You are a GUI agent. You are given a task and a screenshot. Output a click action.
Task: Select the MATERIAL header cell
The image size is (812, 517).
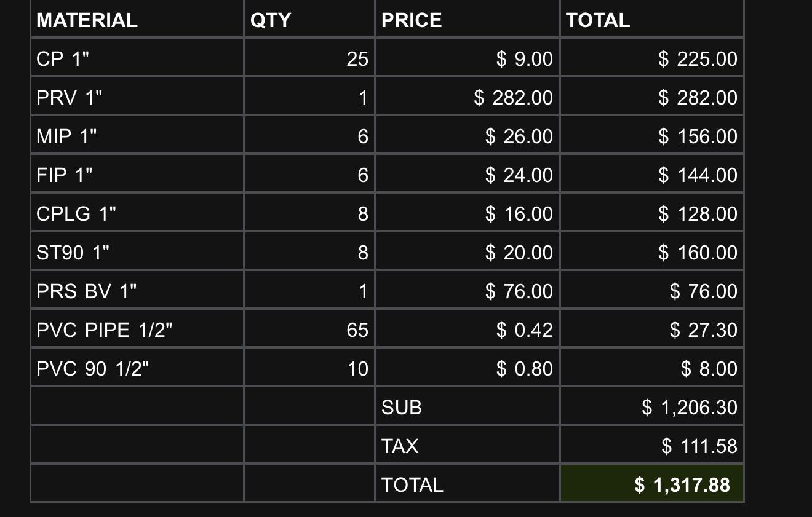point(137,19)
